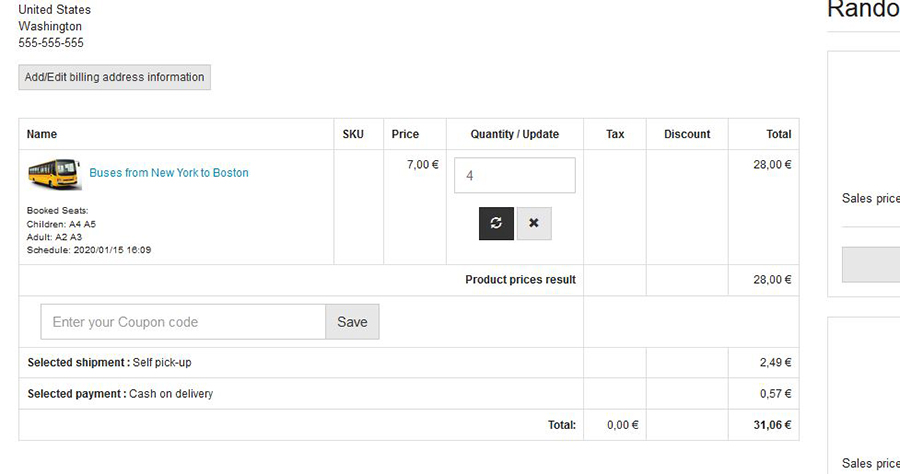Click the Name column header
900x474 pixels.
pyautogui.click(x=42, y=134)
